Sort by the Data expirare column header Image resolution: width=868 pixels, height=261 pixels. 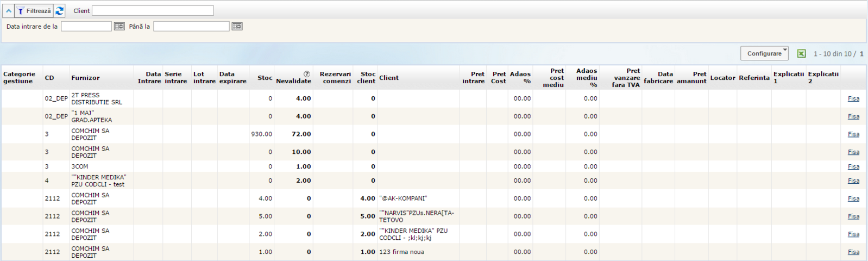[x=232, y=78]
